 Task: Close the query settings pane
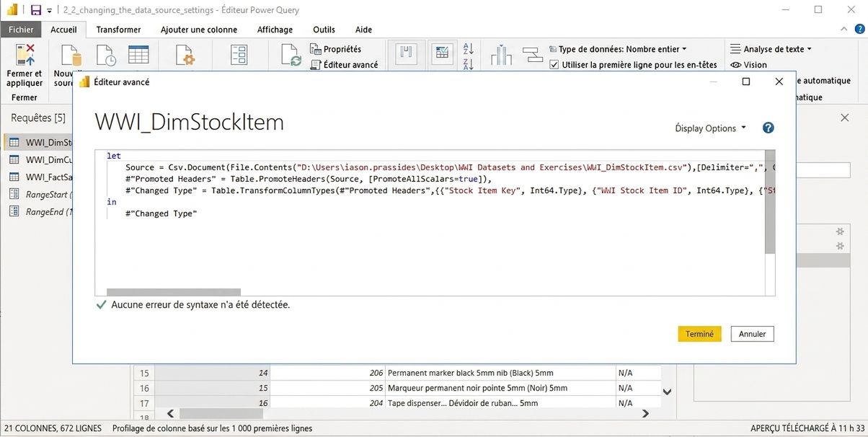coord(846,118)
